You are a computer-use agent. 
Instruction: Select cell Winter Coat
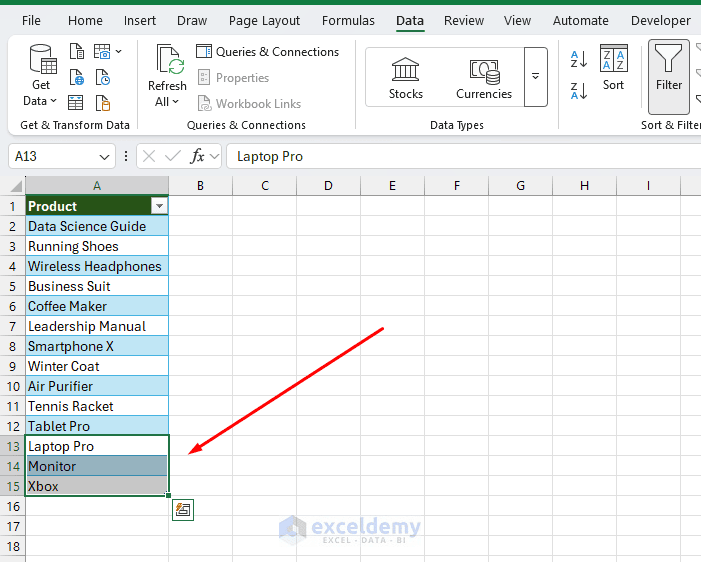point(97,366)
